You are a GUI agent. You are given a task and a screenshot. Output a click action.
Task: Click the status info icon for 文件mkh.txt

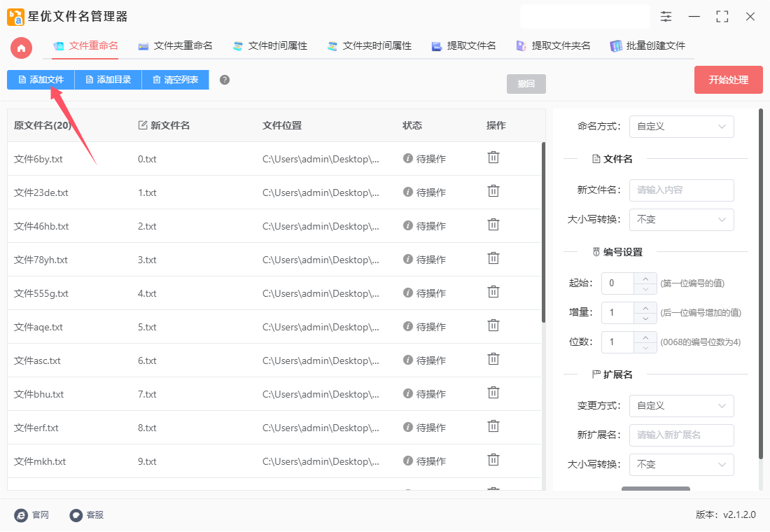pos(407,461)
